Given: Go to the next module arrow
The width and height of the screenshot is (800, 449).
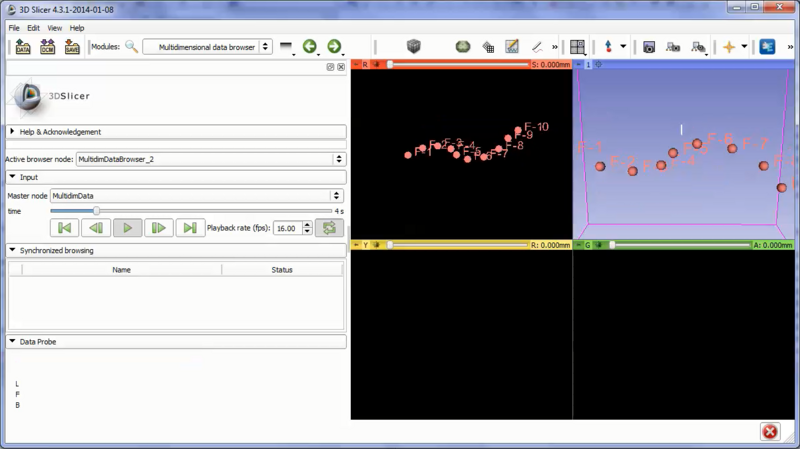Looking at the screenshot, I should click(x=334, y=46).
